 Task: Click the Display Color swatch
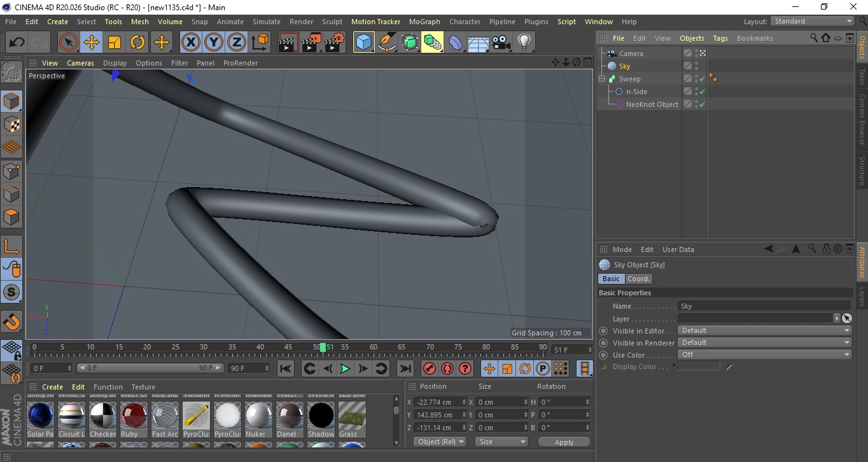point(699,367)
